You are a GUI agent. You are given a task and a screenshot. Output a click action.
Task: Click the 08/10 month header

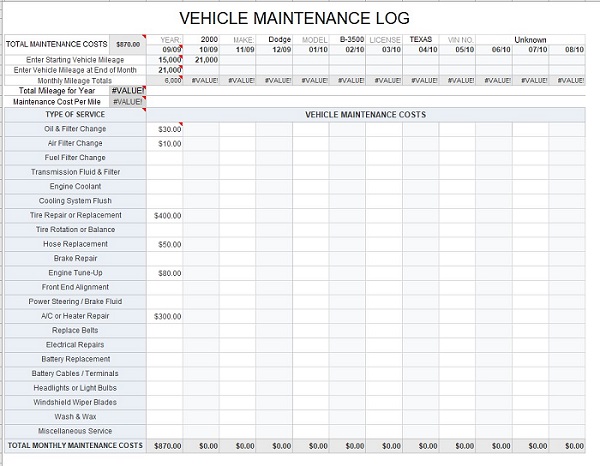(x=567, y=49)
